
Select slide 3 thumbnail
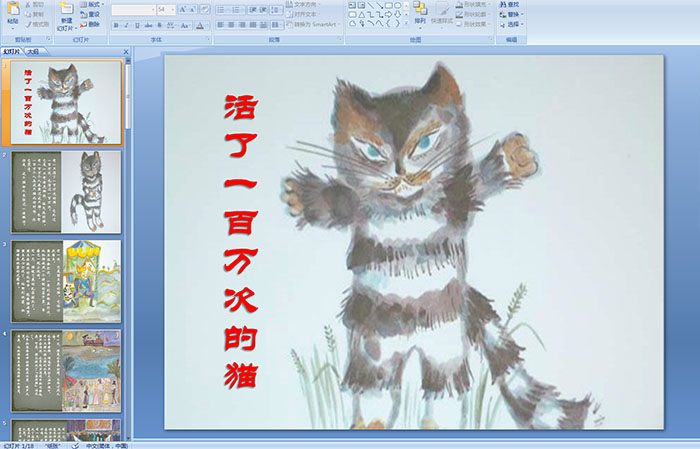[x=66, y=281]
